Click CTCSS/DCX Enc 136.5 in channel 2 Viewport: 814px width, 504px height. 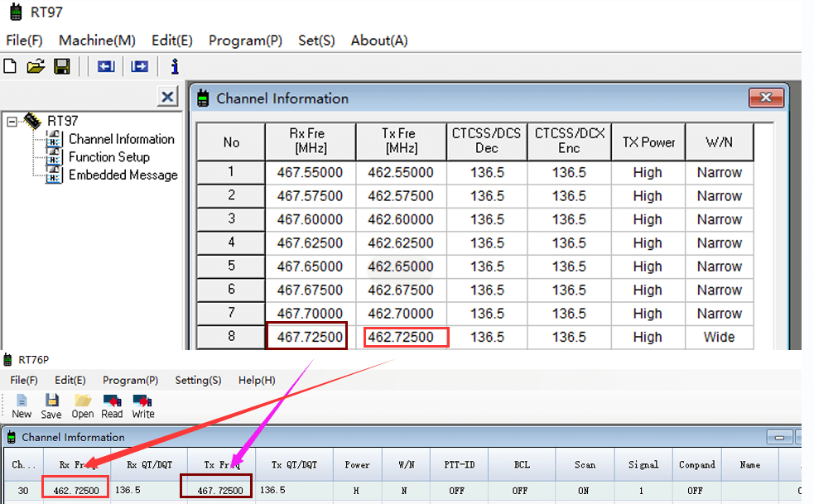(x=569, y=196)
